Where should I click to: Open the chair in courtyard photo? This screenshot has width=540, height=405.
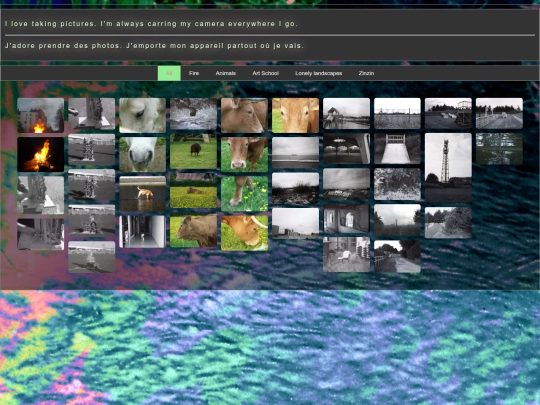346,254
